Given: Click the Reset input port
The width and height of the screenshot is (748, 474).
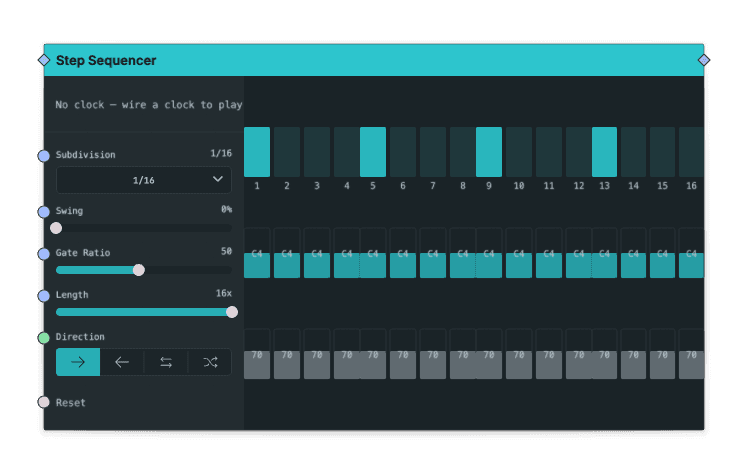Looking at the screenshot, I should click(44, 402).
